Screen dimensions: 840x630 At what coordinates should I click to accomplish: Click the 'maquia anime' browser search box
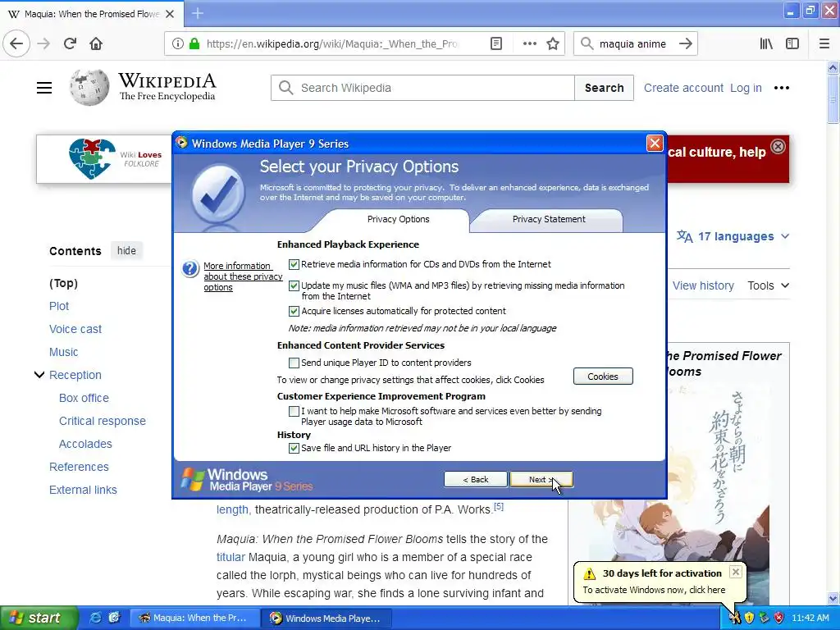632,44
